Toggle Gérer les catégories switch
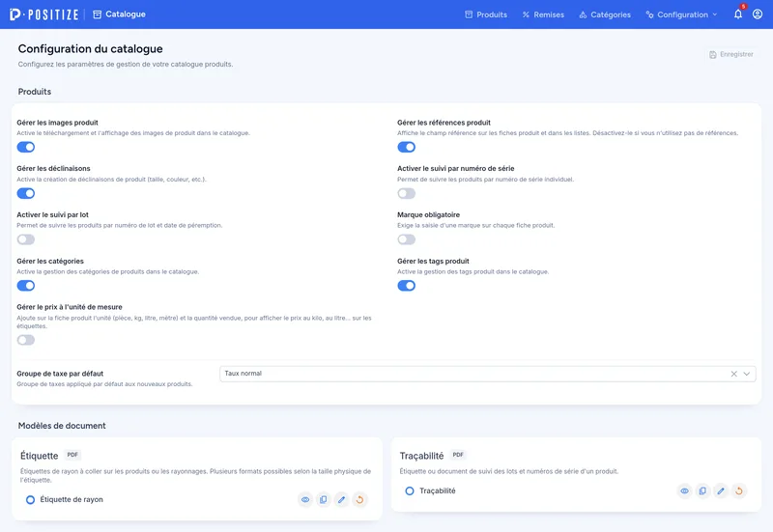773x532 pixels. (x=26, y=286)
